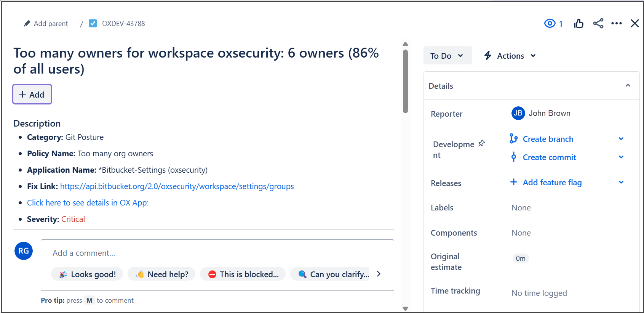Show more quick replies with right arrow
Screen dimensions: 644x313
[379, 274]
